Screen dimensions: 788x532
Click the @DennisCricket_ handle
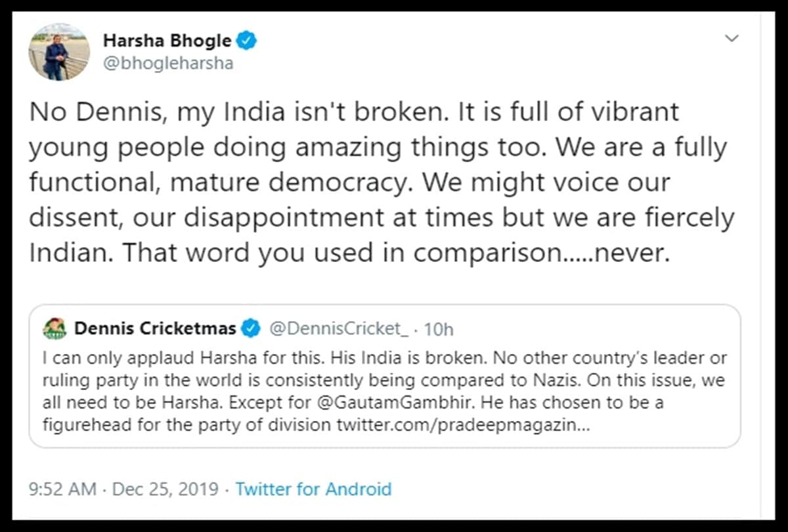pos(340,329)
